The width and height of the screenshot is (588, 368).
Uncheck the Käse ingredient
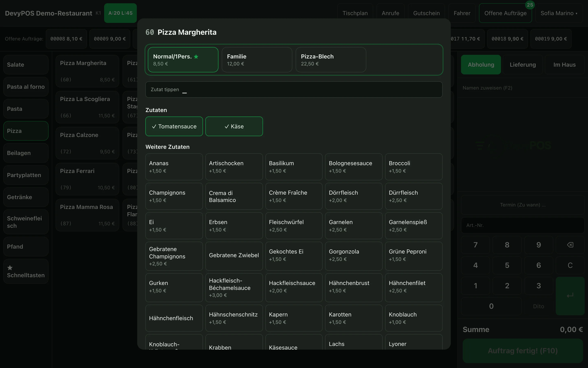234,126
